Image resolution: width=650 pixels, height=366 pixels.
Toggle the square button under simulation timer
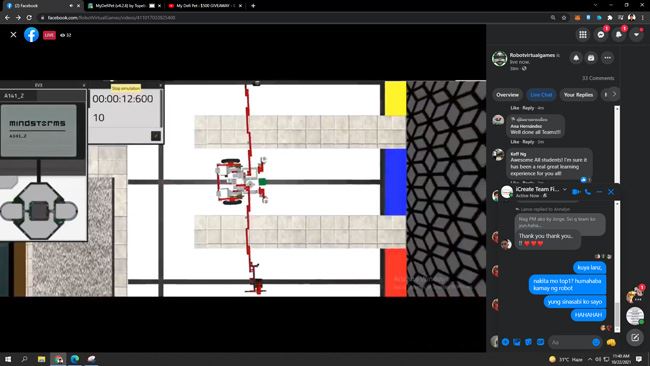click(x=156, y=136)
